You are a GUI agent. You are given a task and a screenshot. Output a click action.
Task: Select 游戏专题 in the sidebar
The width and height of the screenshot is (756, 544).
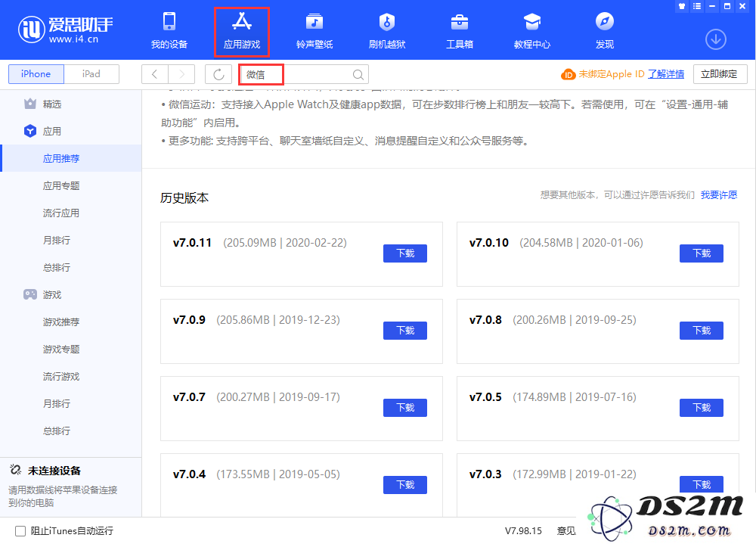click(61, 349)
